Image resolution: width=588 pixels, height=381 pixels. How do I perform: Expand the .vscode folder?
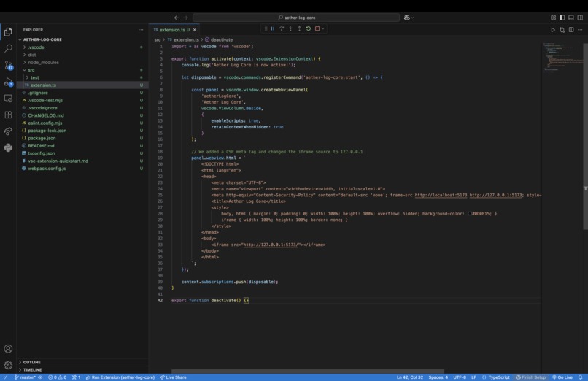[36, 47]
